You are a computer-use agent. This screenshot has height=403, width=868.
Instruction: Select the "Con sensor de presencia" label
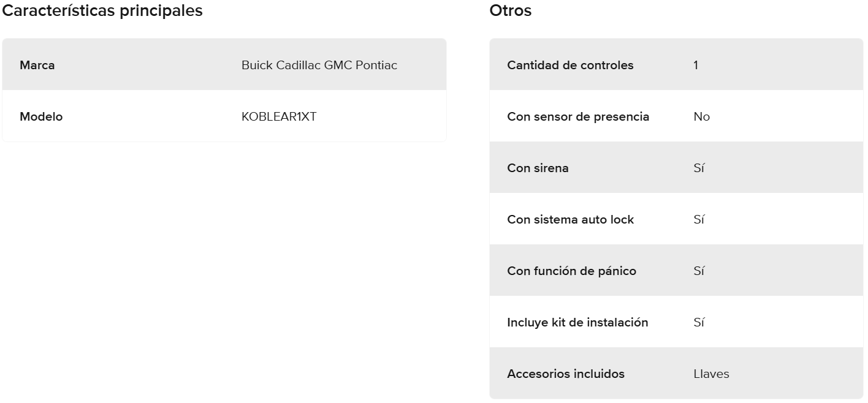[x=578, y=116]
